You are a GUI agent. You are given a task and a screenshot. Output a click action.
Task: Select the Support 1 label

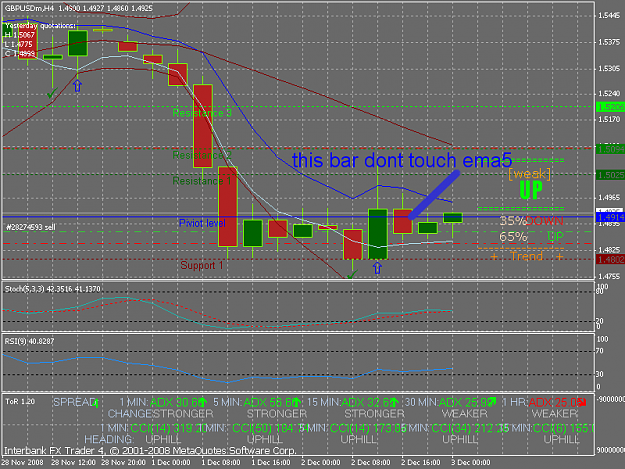tap(201, 265)
